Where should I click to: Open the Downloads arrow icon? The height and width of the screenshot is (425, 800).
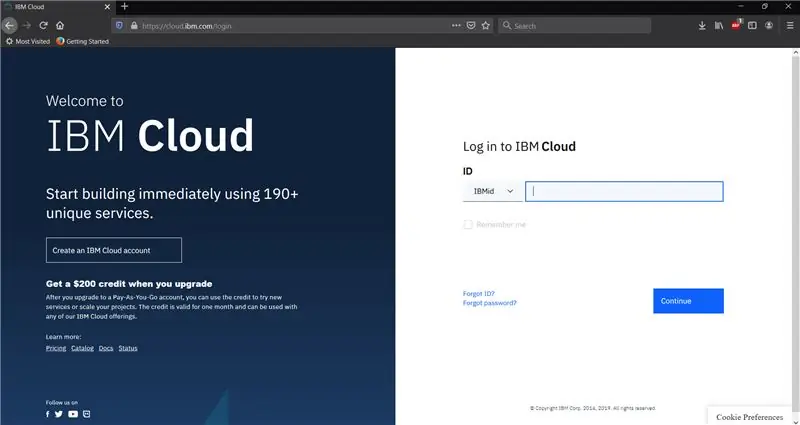click(x=702, y=26)
